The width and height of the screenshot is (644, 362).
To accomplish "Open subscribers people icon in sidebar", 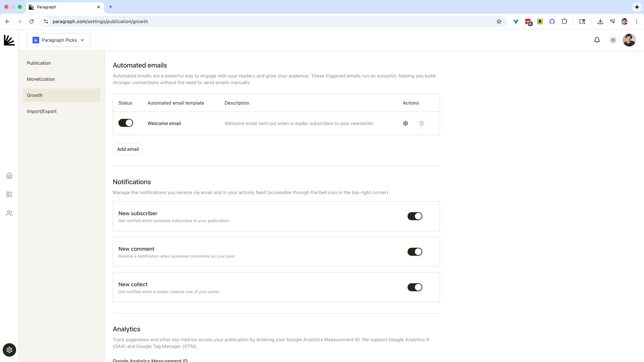I will click(9, 213).
